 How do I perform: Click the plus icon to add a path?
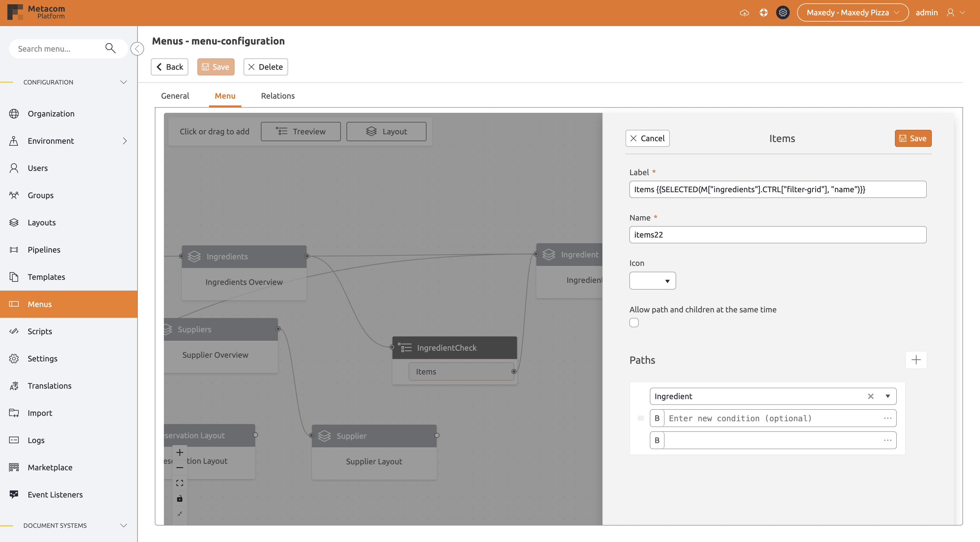click(x=916, y=360)
